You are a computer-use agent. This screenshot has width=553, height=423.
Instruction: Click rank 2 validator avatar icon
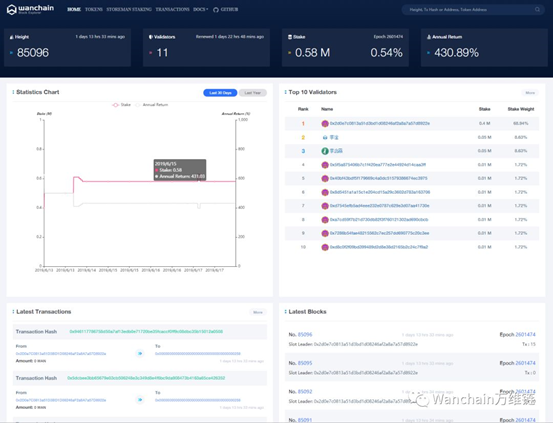[325, 137]
